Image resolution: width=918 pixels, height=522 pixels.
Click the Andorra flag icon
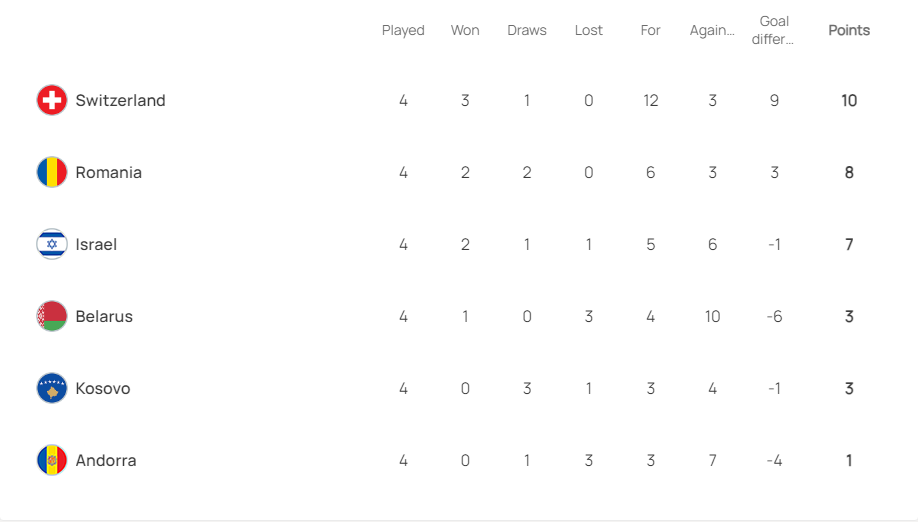pyautogui.click(x=52, y=460)
